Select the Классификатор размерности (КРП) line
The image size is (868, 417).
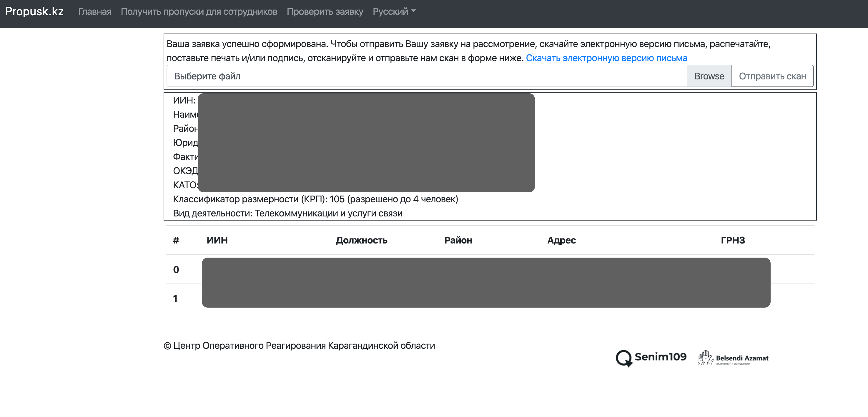315,199
